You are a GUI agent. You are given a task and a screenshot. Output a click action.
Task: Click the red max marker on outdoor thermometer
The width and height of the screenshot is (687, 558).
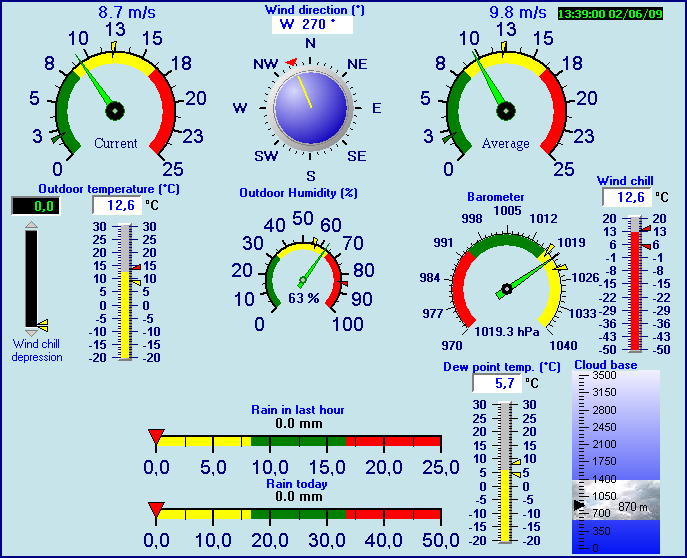point(136,267)
